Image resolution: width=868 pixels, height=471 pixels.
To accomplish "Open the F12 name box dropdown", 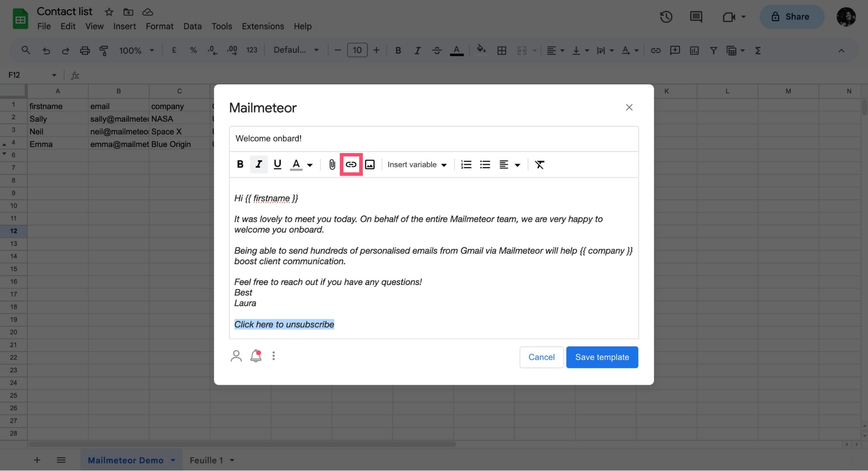I will [x=54, y=75].
